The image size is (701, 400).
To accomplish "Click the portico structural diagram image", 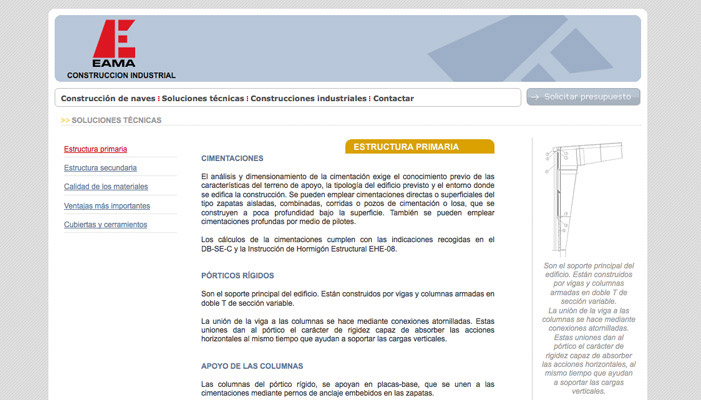I will click(x=584, y=198).
